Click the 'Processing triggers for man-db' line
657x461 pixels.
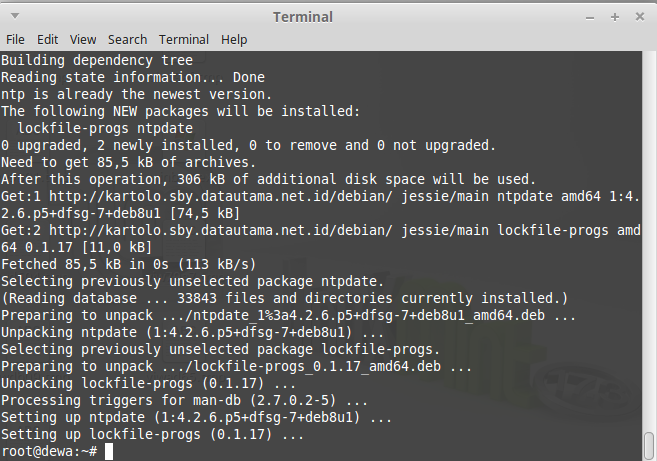(184, 400)
